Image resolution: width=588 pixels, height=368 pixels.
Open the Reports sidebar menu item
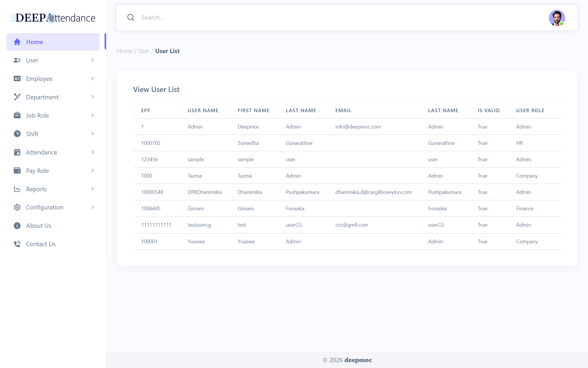(x=53, y=189)
